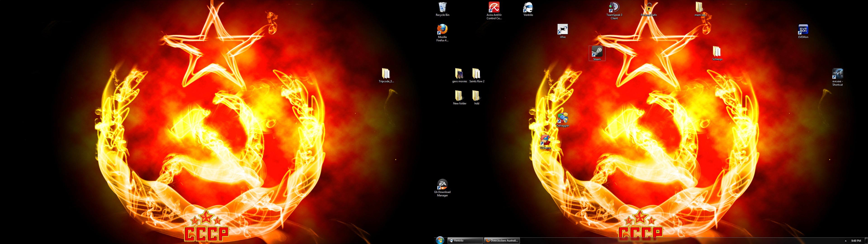The height and width of the screenshot is (244, 868).
Task: Select the Schlerps folder
Action: 717,53
